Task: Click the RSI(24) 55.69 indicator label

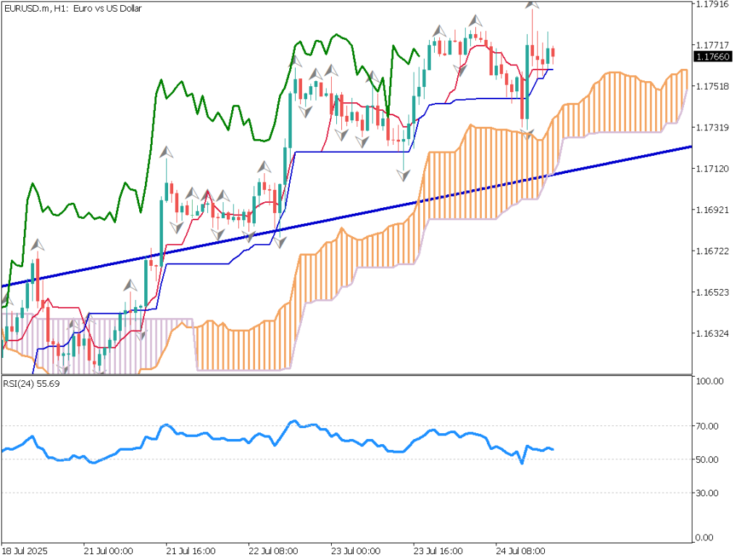Action: [31, 383]
